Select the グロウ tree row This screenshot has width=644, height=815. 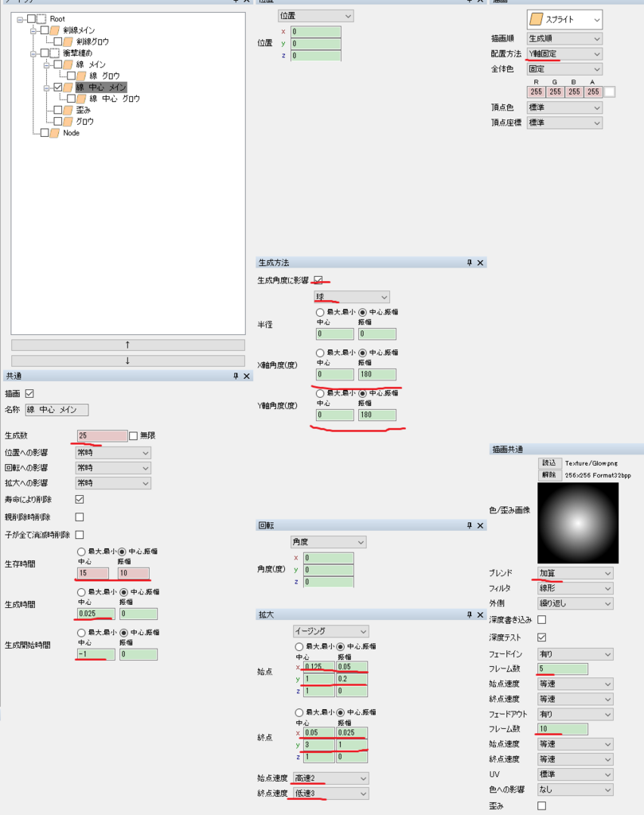[84, 122]
